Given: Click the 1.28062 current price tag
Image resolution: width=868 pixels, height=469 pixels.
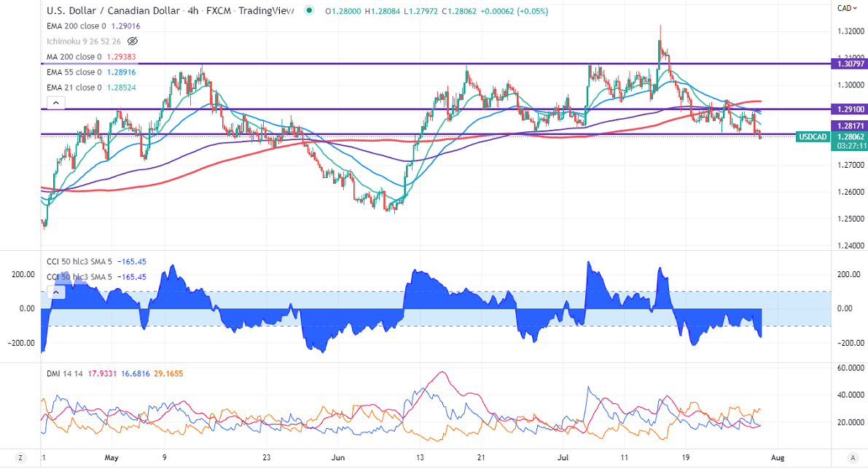Looking at the screenshot, I should point(850,137).
